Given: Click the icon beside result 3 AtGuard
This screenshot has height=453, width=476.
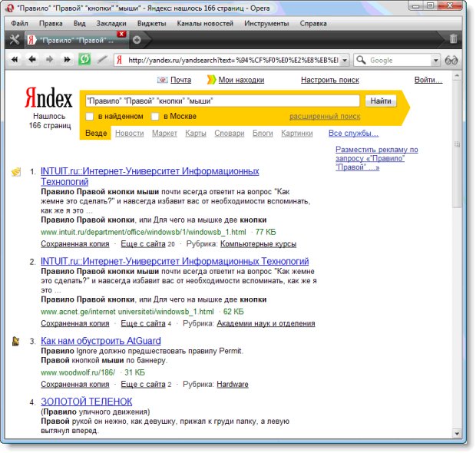Looking at the screenshot, I should pos(16,341).
